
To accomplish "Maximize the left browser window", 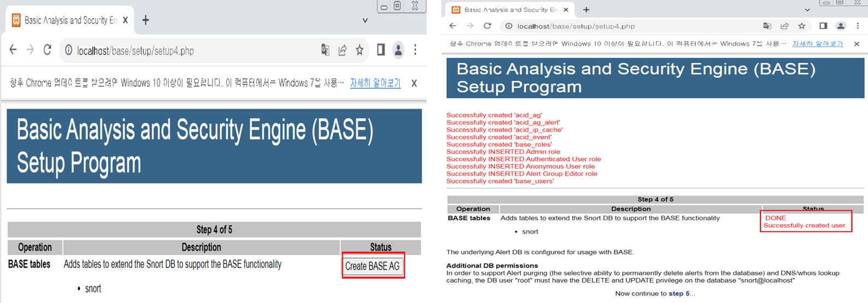I will coord(398,5).
